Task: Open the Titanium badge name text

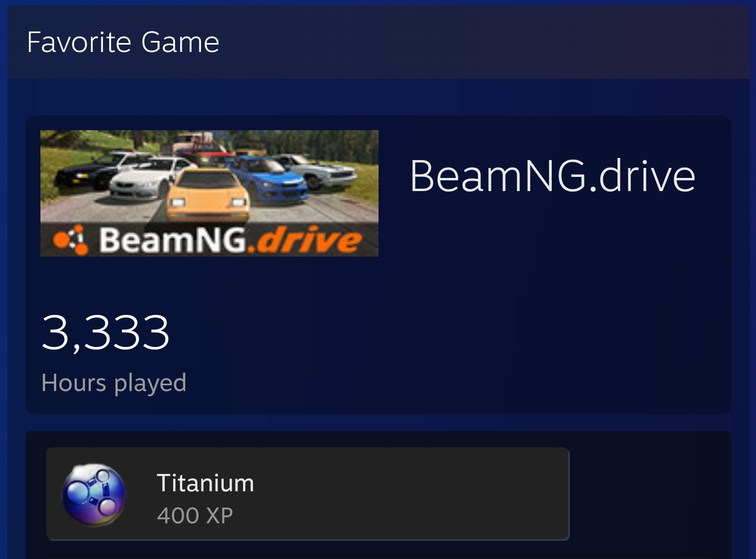Action: click(205, 483)
